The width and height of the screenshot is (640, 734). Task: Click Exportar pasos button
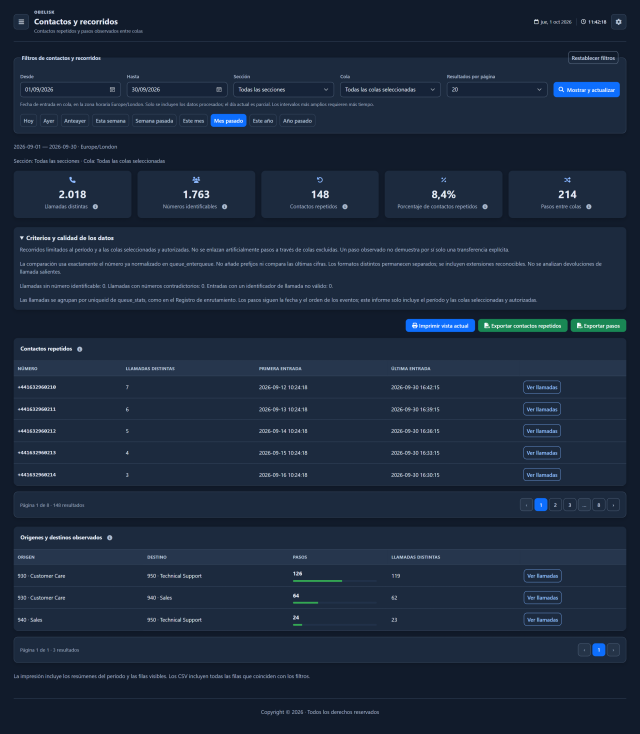point(598,326)
